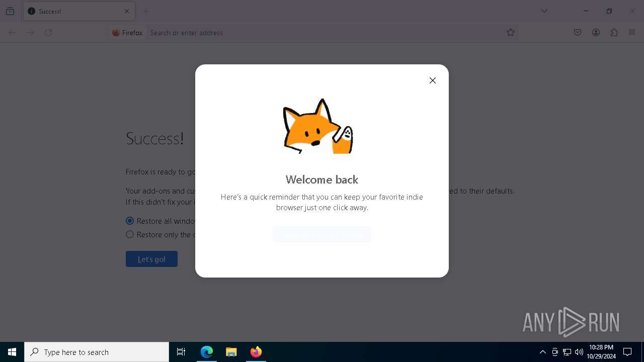The width and height of the screenshot is (644, 362).
Task: Select the Success! tab
Action: (x=79, y=11)
